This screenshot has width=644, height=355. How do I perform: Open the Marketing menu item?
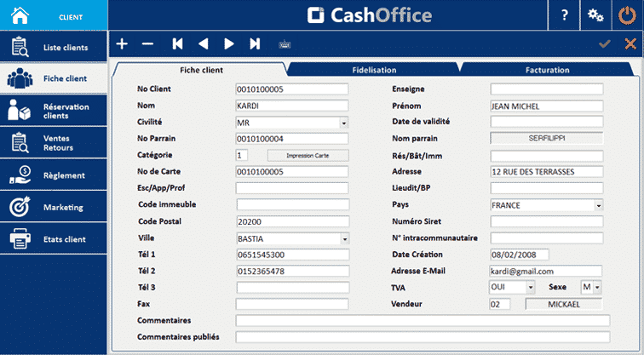[x=54, y=206]
